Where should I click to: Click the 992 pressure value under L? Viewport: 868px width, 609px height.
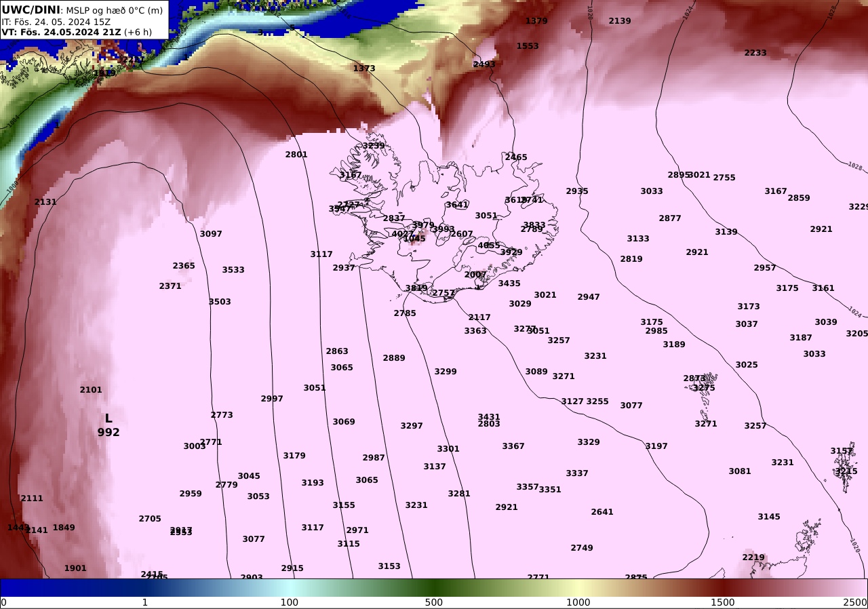tap(108, 432)
